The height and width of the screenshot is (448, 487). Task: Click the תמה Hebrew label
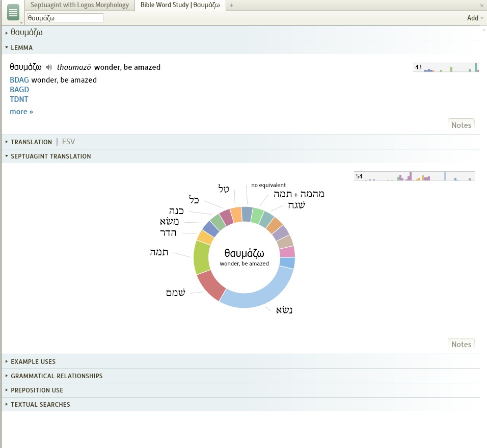159,252
